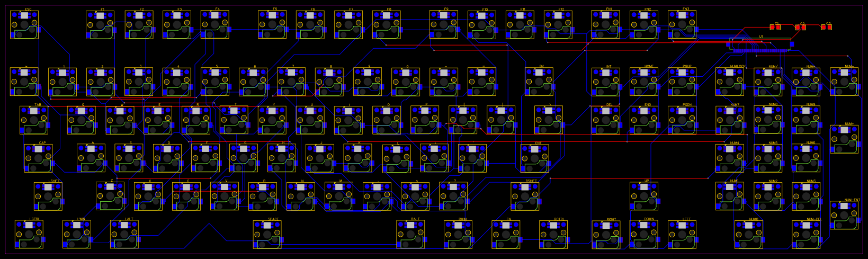Image resolution: width=868 pixels, height=259 pixels.
Task: Click the F4 switch footprint
Action: 215,25
